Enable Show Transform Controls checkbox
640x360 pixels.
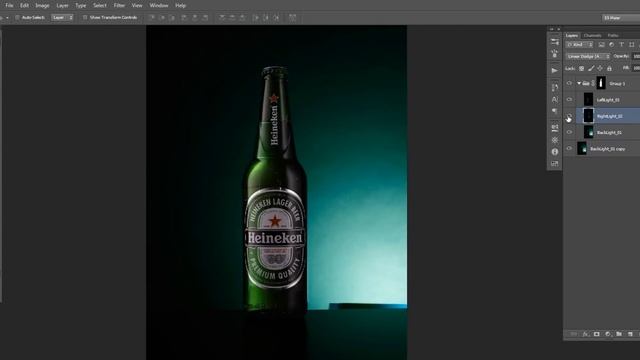coord(85,18)
